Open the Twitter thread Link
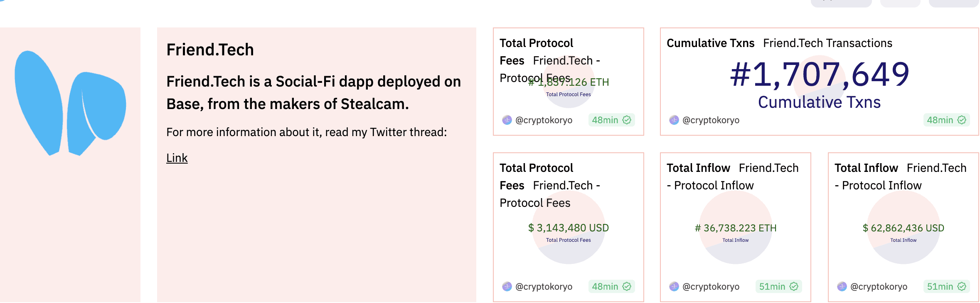 coord(177,158)
